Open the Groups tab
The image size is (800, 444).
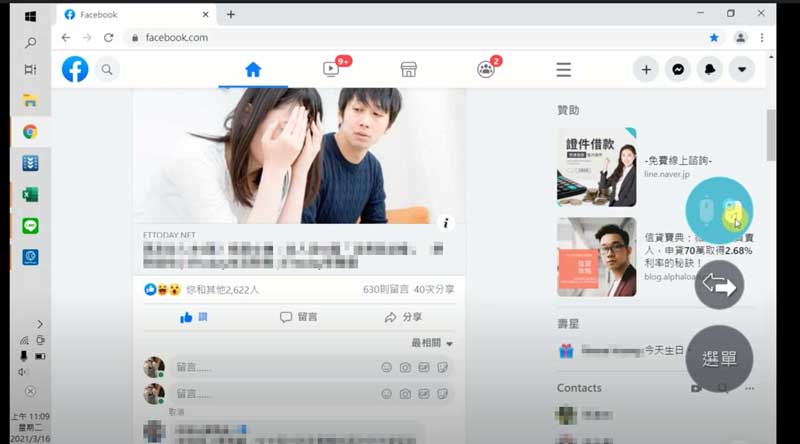click(x=486, y=69)
